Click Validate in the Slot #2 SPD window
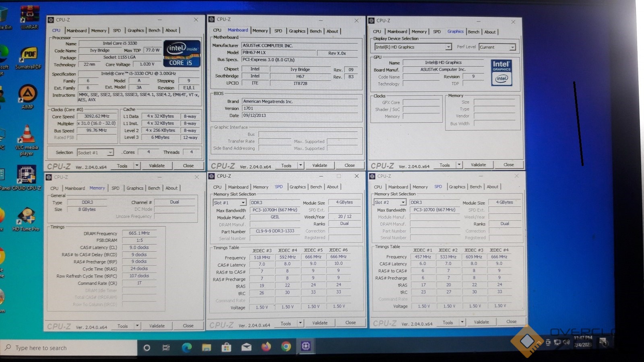Image resolution: width=644 pixels, height=362 pixels. pyautogui.click(x=481, y=322)
